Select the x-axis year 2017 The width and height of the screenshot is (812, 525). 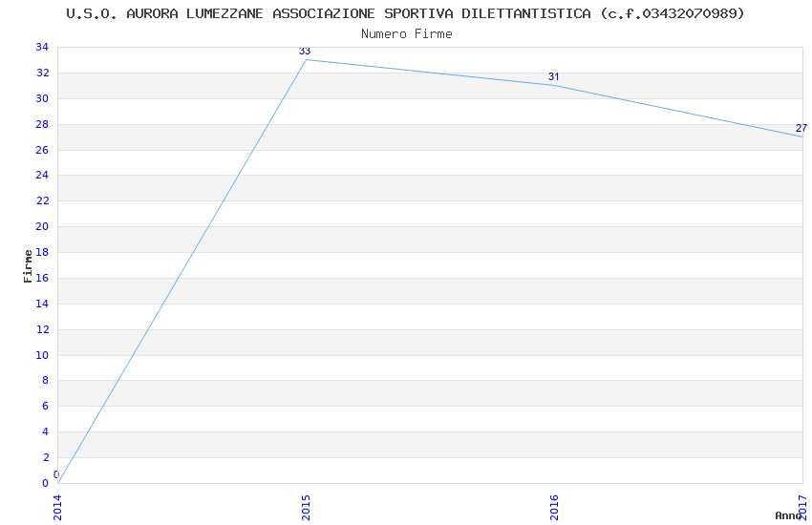point(802,508)
